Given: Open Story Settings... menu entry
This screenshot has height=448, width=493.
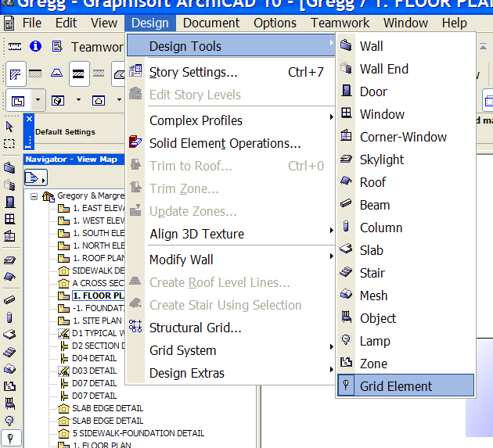Looking at the screenshot, I should [x=231, y=72].
